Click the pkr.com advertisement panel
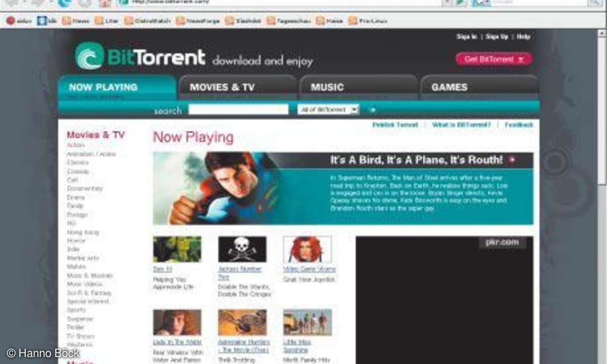607x364 pixels. pyautogui.click(x=444, y=299)
